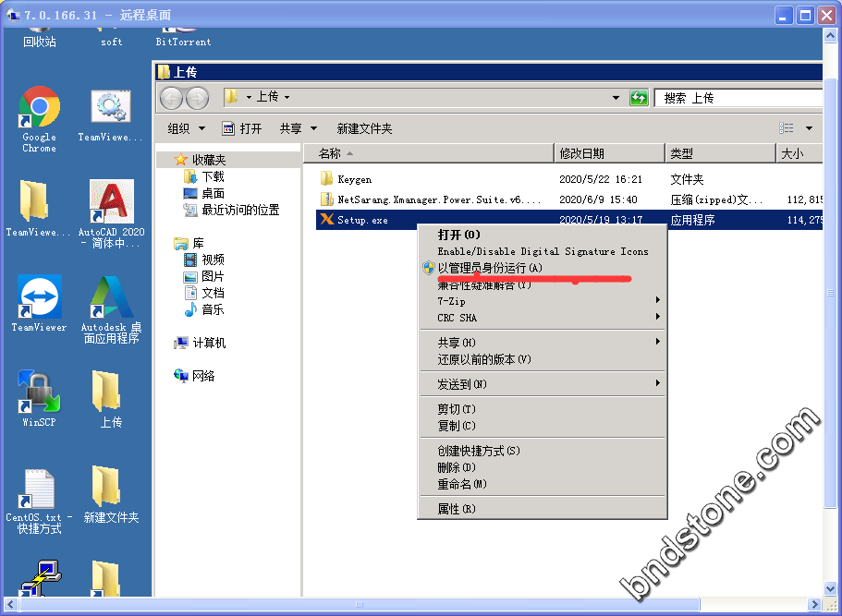Viewport: 842px width, 616px height.
Task: Open CentOS.txt shortcut on desktop
Action: coord(39,489)
